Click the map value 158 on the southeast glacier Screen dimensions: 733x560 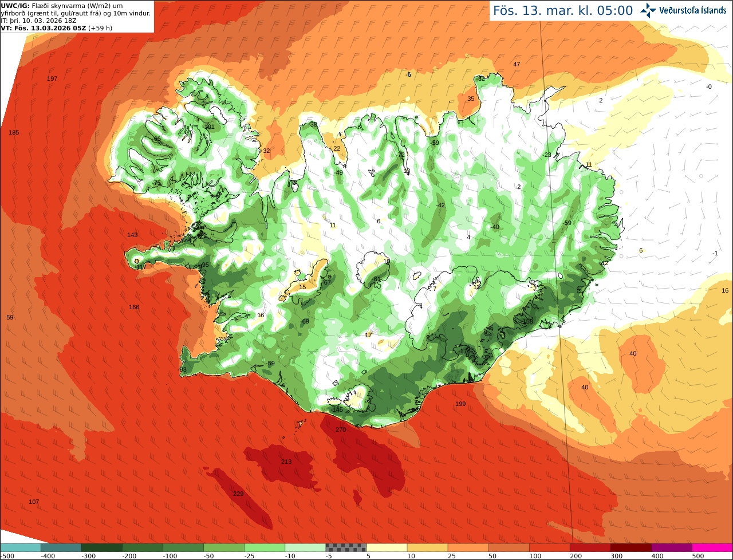527,321
